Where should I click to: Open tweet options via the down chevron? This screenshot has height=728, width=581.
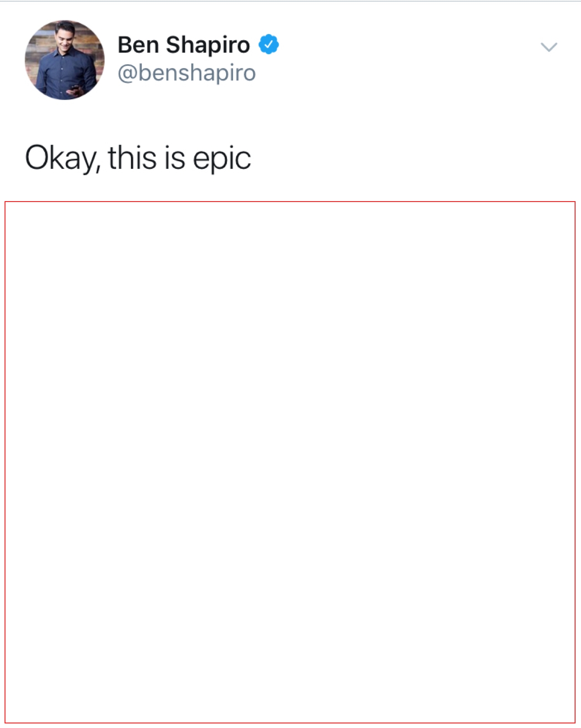click(x=549, y=47)
